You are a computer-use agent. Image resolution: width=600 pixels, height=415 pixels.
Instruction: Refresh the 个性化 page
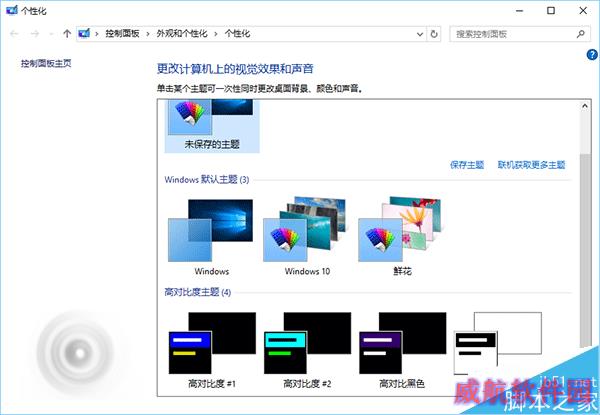pos(434,34)
